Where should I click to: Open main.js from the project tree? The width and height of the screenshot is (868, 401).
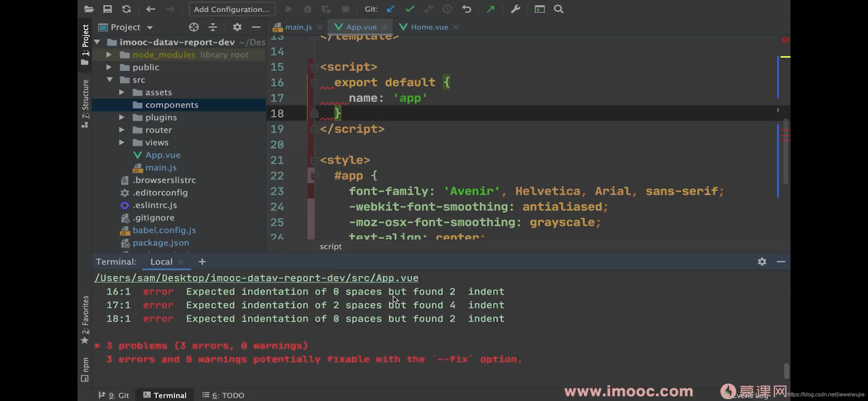tap(161, 168)
